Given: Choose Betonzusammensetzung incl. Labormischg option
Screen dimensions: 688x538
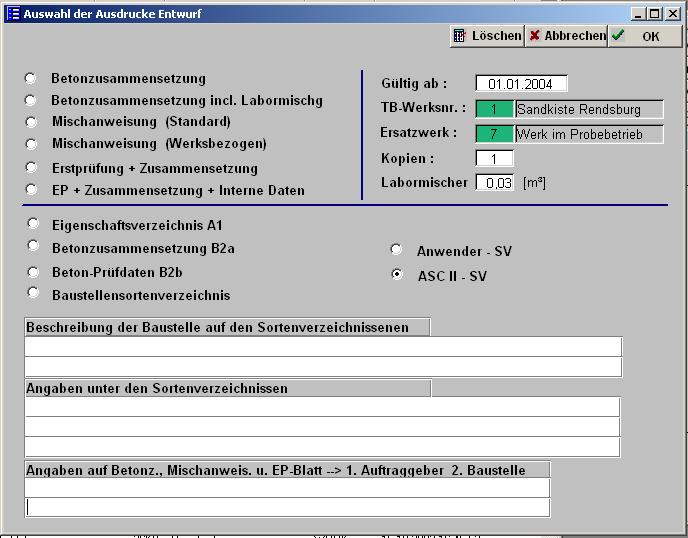Looking at the screenshot, I should point(31,100).
